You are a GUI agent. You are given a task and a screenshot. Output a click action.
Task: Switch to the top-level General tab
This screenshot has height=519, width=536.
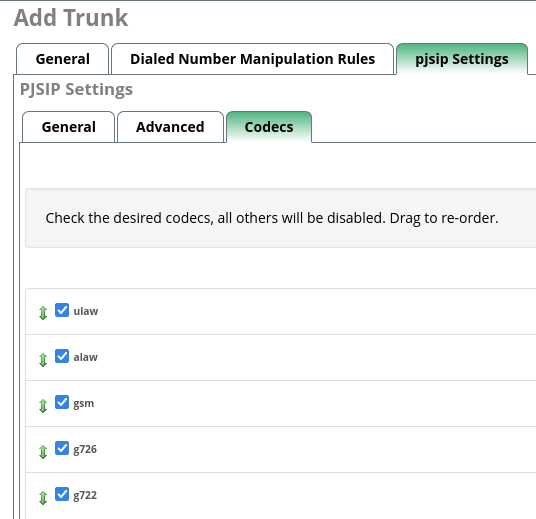pos(63,59)
